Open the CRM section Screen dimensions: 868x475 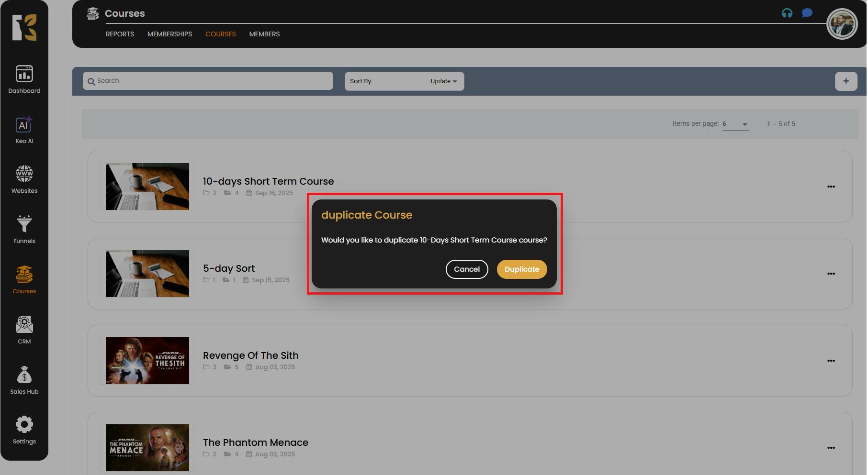24,330
